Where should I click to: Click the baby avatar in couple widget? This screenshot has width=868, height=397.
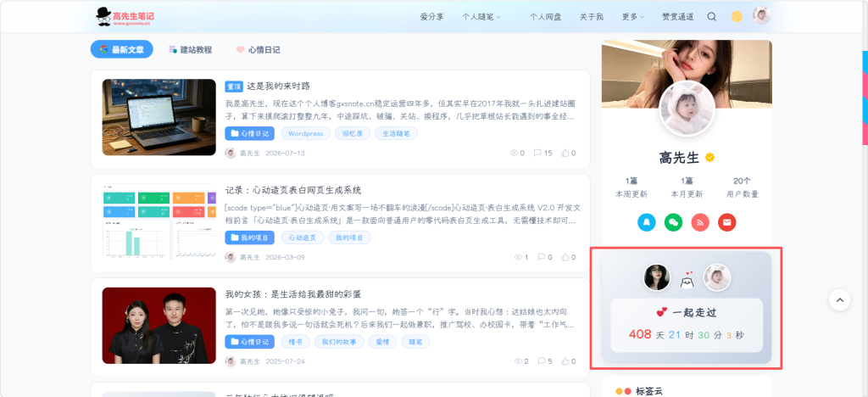click(x=717, y=277)
